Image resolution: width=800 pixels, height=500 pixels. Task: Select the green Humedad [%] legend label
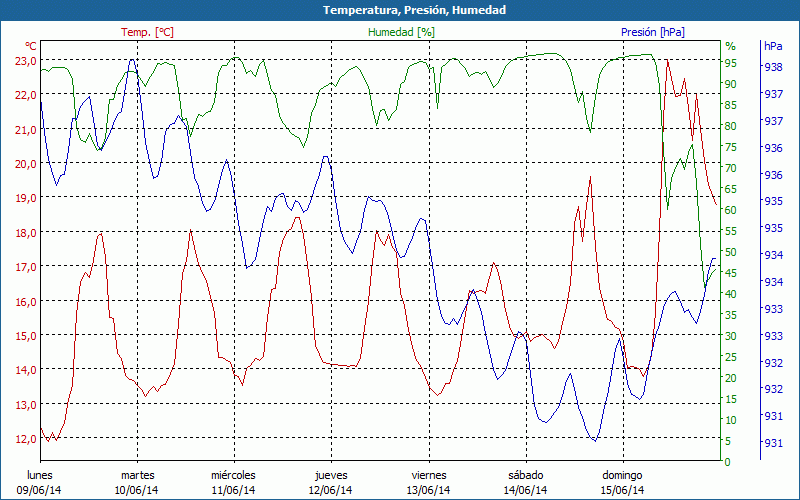coord(402,32)
